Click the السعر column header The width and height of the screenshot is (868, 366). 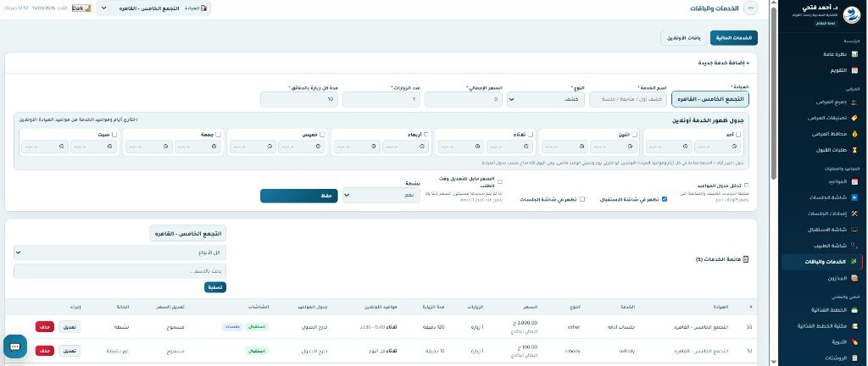pos(531,307)
